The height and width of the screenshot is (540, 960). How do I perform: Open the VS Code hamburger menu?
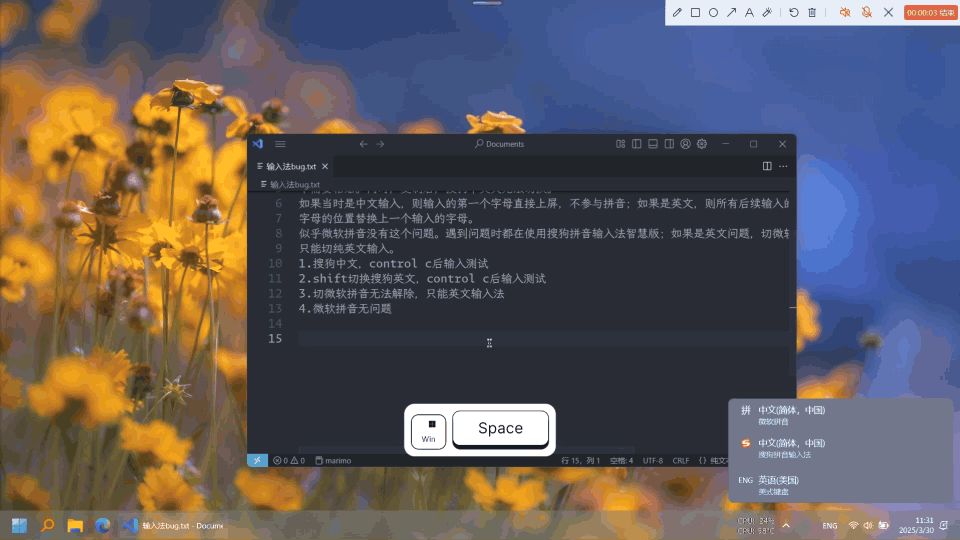coord(280,144)
